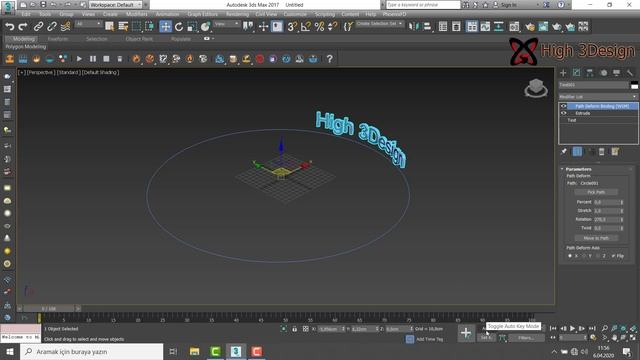640x360 pixels.
Task: Click the help question mark icon
Action: pyautogui.click(x=329, y=59)
